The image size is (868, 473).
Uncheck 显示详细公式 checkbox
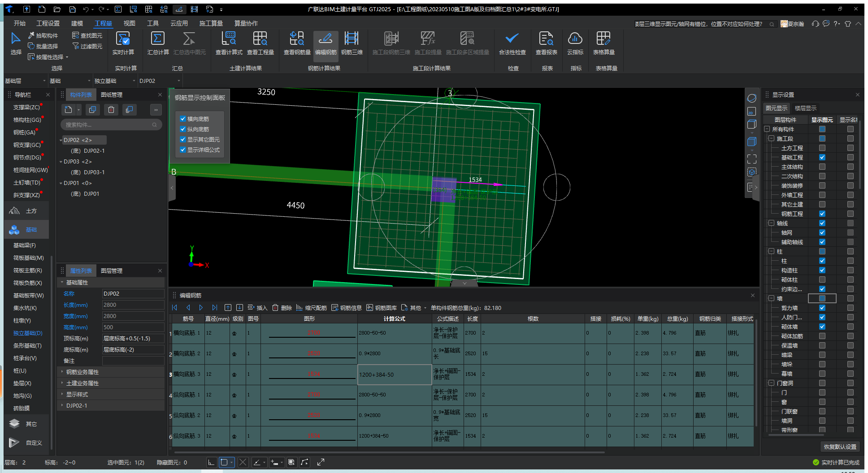pos(183,150)
